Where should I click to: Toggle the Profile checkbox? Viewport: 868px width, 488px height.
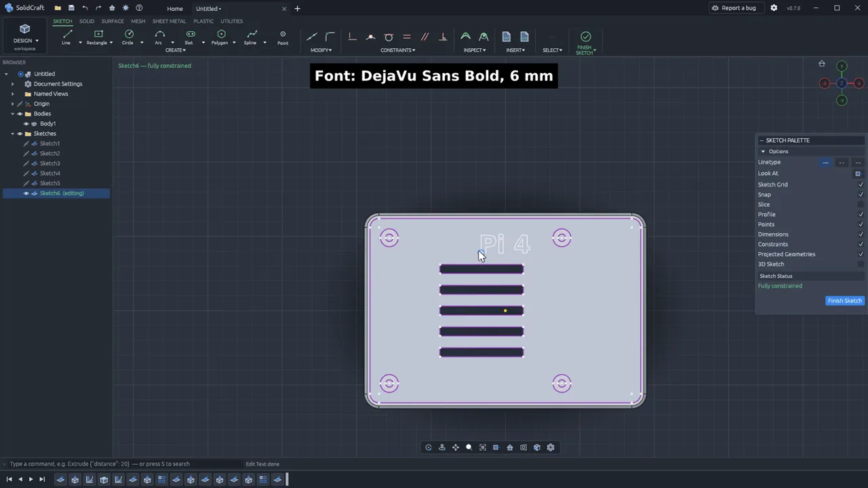tap(861, 214)
